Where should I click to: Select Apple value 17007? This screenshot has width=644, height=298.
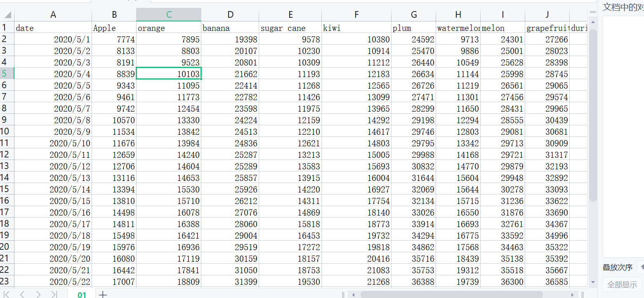coord(114,282)
